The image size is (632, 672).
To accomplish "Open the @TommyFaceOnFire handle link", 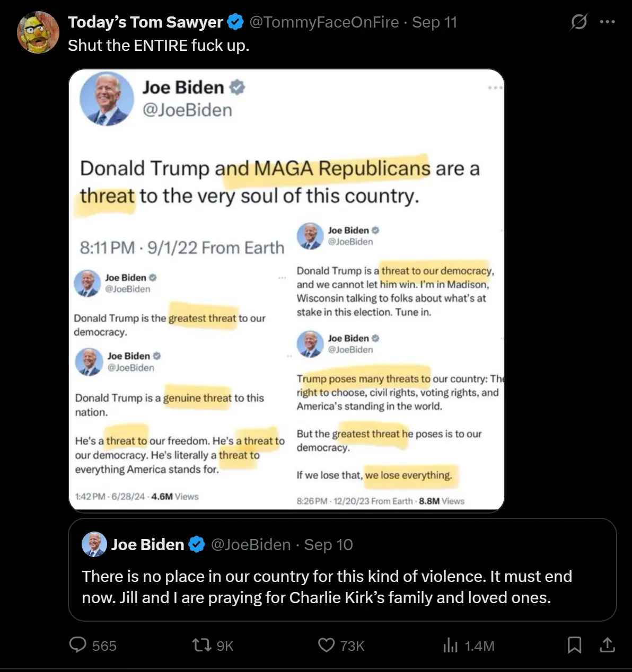I will [x=324, y=22].
